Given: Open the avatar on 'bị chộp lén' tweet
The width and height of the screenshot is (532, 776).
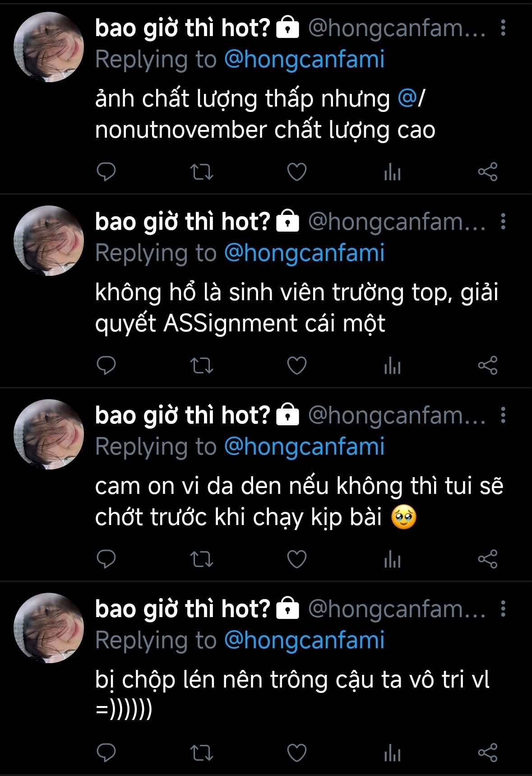Looking at the screenshot, I should (49, 628).
